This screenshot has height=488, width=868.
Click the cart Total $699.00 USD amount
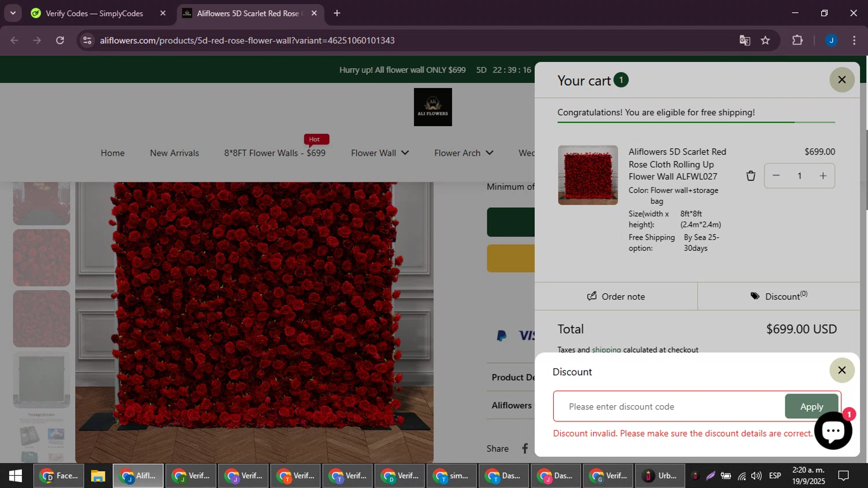coord(801,329)
